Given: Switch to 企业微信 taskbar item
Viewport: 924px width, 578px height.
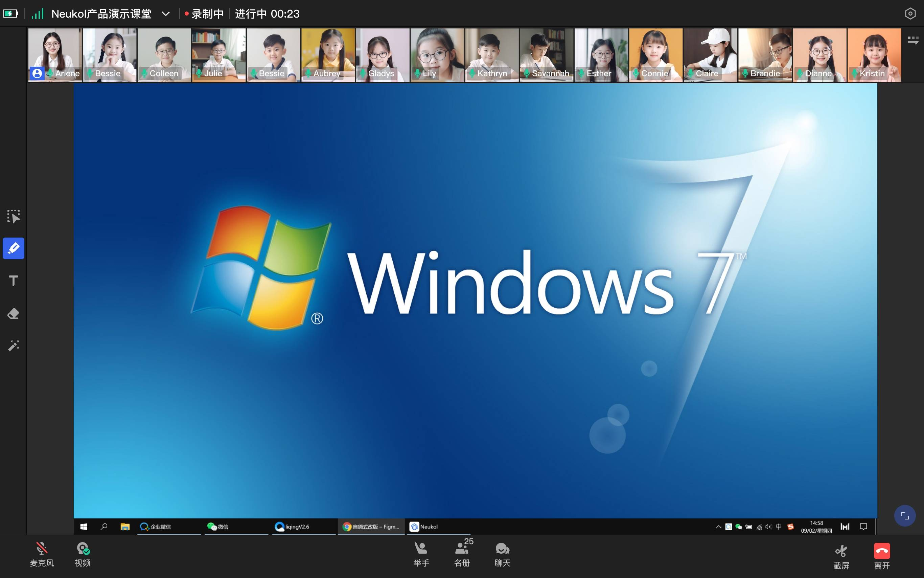Looking at the screenshot, I should pyautogui.click(x=169, y=527).
